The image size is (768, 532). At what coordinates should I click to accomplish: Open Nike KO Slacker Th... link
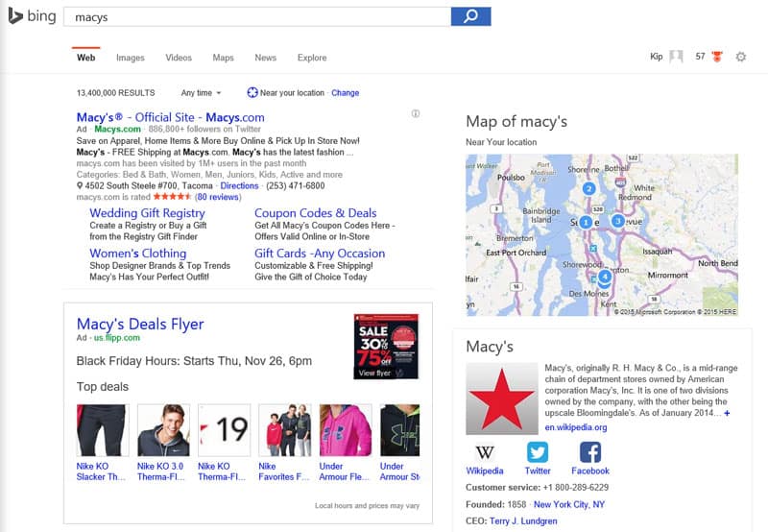pos(101,472)
